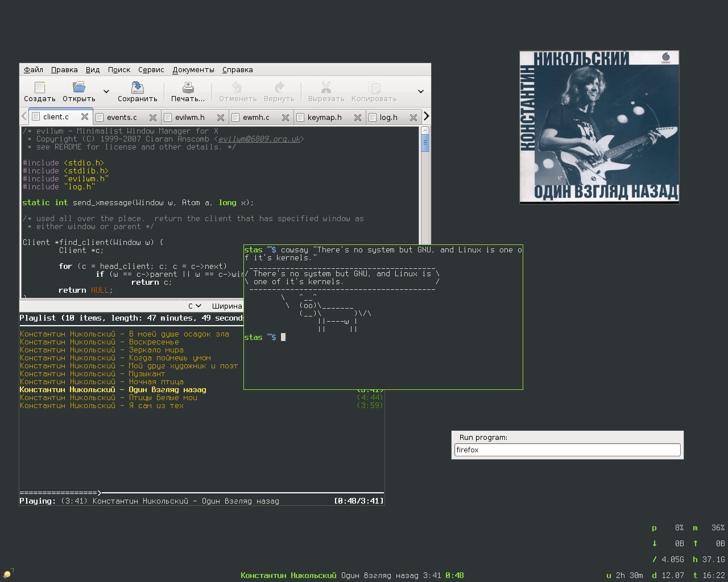The height and width of the screenshot is (582, 728).
Task: Close the ewmh.c tab
Action: coord(286,118)
